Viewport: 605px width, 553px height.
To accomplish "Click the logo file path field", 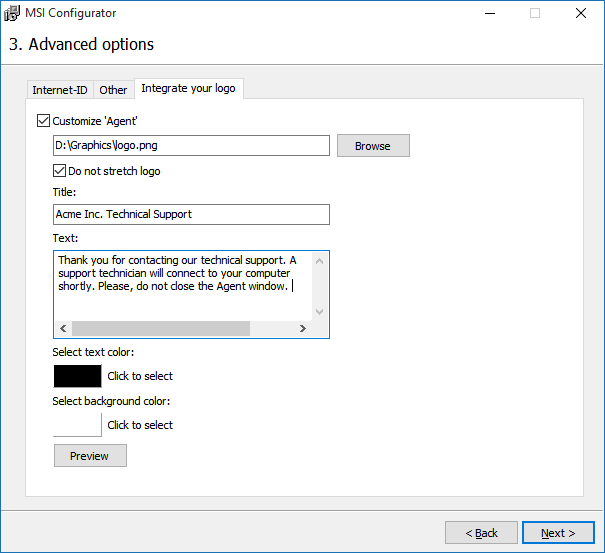I will tap(191, 146).
